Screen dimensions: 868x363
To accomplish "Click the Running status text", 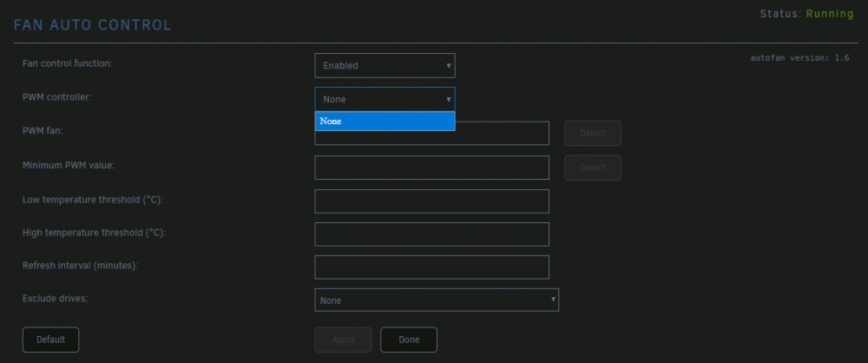I will tap(830, 14).
